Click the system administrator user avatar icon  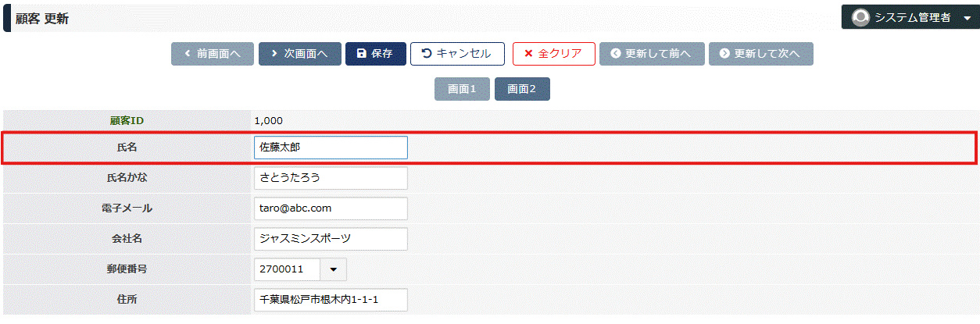(860, 17)
